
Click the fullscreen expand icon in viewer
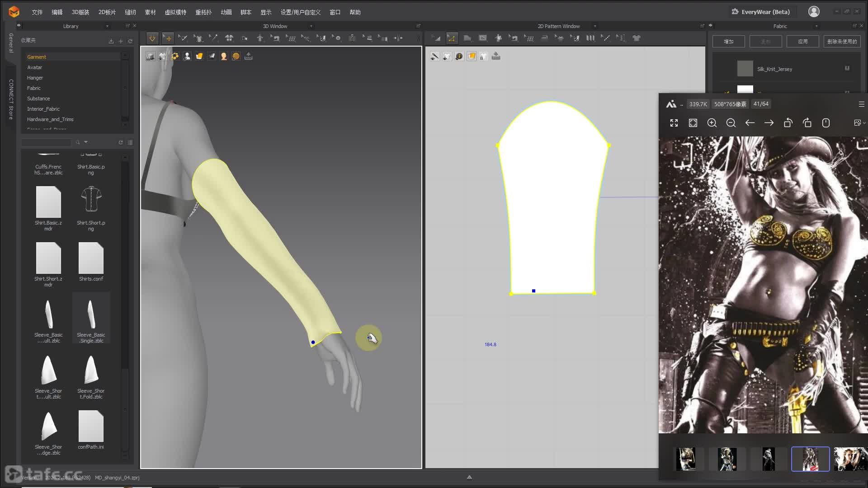[x=674, y=123]
